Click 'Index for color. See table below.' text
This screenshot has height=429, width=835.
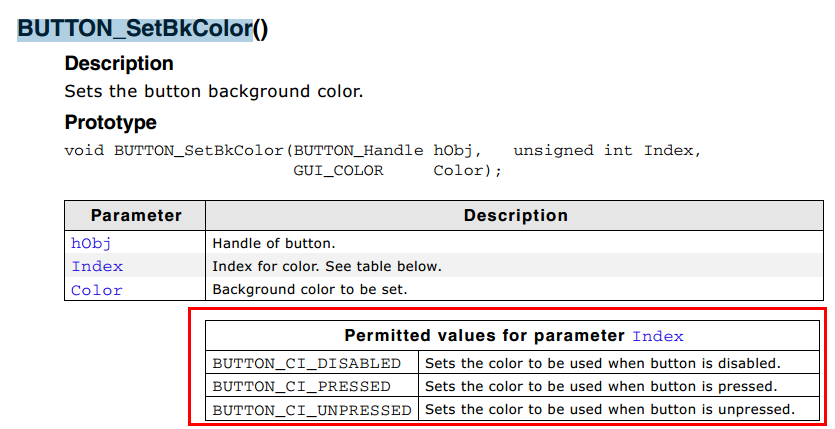327,266
